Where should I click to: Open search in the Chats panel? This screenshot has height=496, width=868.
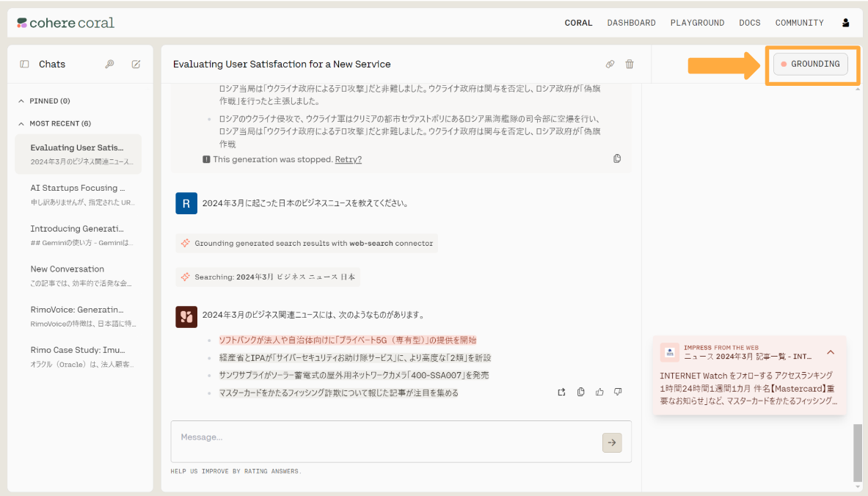pyautogui.click(x=109, y=64)
